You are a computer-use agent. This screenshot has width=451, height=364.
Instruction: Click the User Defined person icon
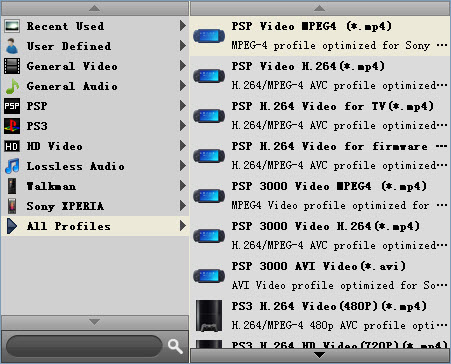[12, 46]
